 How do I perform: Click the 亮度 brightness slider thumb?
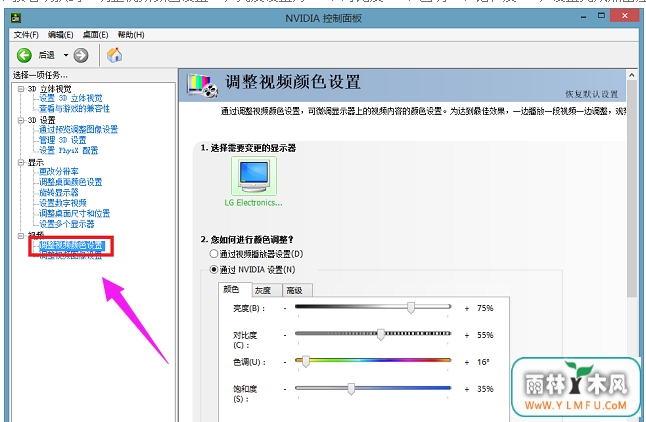[x=411, y=307]
